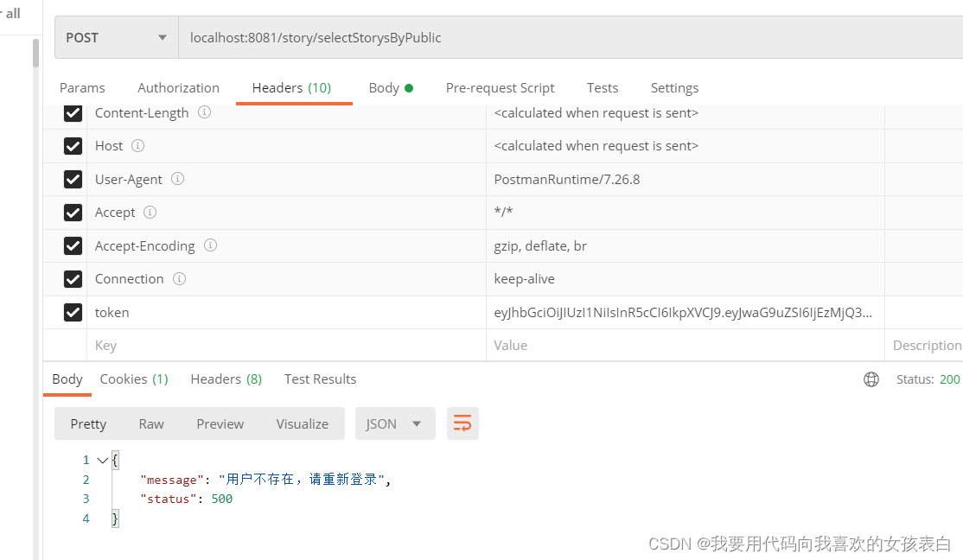The width and height of the screenshot is (963, 560).
Task: Select the Raw response view button
Action: [x=151, y=423]
